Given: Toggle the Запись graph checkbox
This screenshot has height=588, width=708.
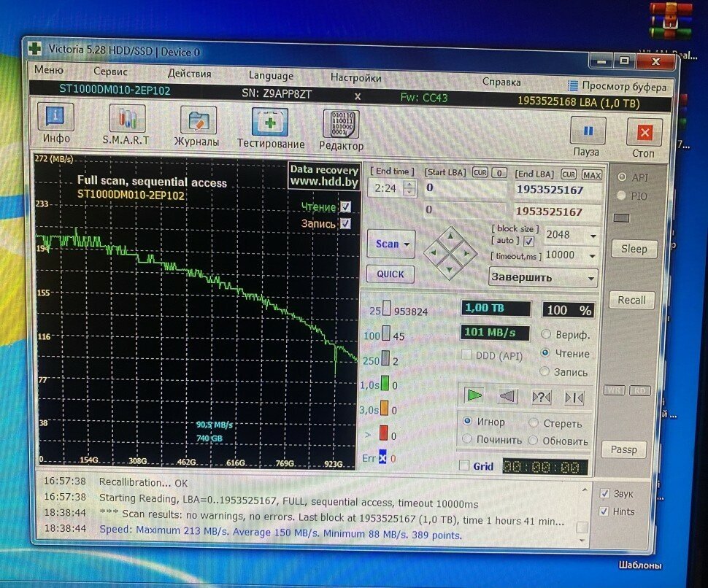Looking at the screenshot, I should point(345,223).
